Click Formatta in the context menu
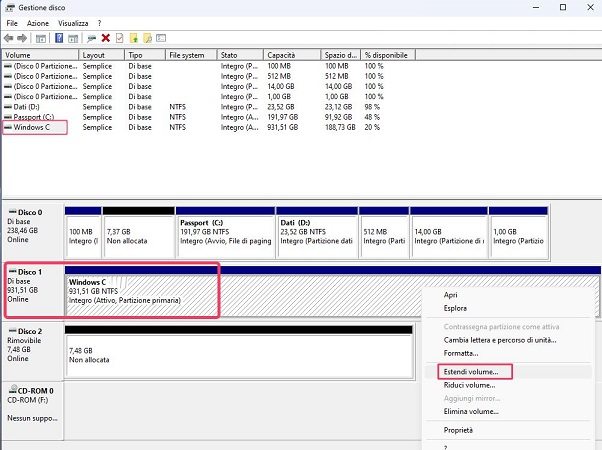The height and width of the screenshot is (450, 602). pos(462,353)
